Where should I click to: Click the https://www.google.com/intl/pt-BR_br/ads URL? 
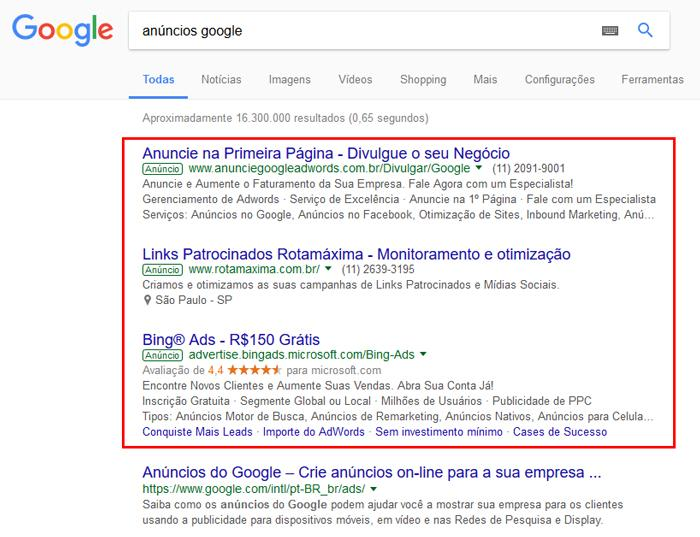[254, 489]
